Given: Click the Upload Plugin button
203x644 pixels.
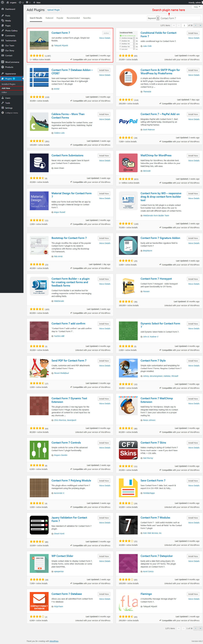Looking at the screenshot, I should (53, 10).
